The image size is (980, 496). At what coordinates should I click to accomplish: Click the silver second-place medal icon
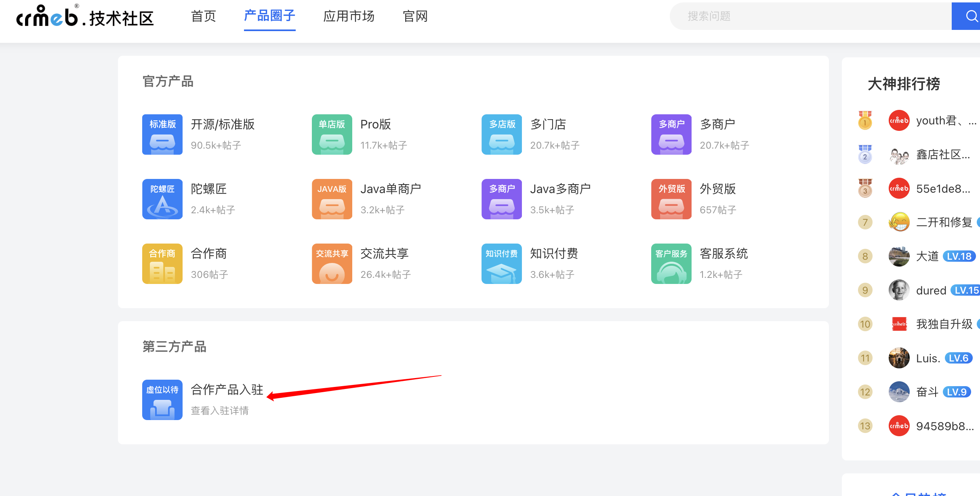pos(865,154)
